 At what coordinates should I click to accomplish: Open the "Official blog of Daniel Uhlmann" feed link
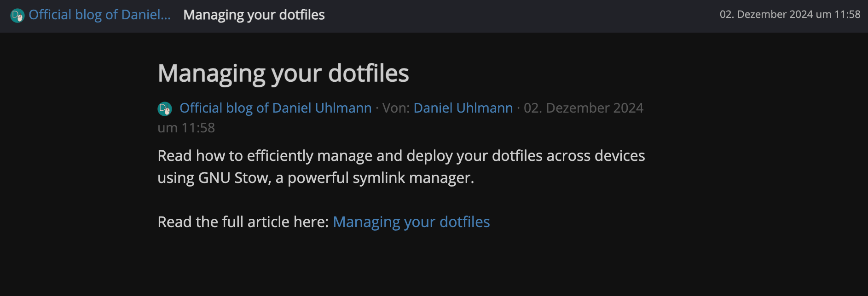275,108
